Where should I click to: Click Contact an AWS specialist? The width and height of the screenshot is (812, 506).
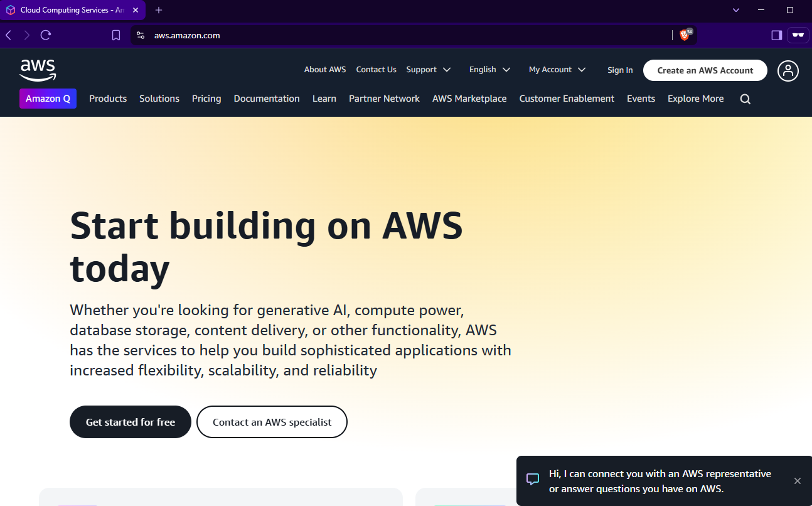pyautogui.click(x=272, y=422)
